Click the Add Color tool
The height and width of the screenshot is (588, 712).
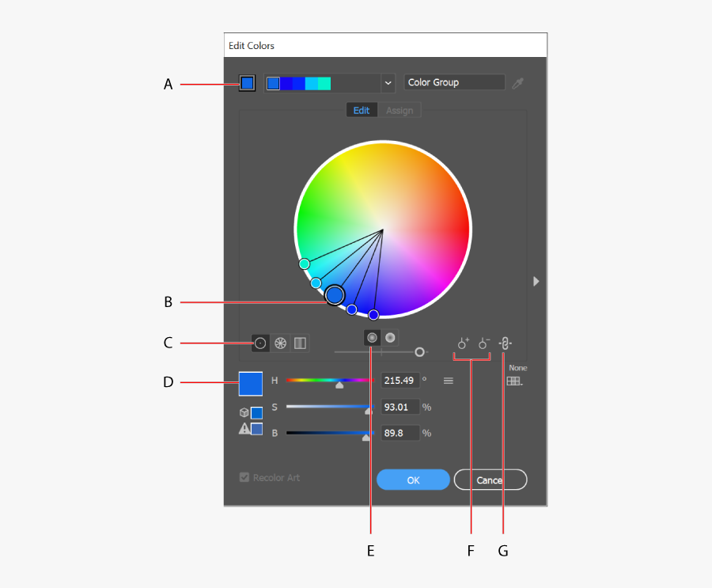tap(463, 343)
